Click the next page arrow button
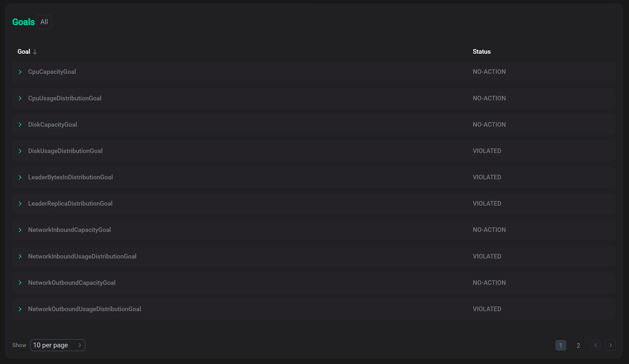This screenshot has height=364, width=629. (610, 345)
